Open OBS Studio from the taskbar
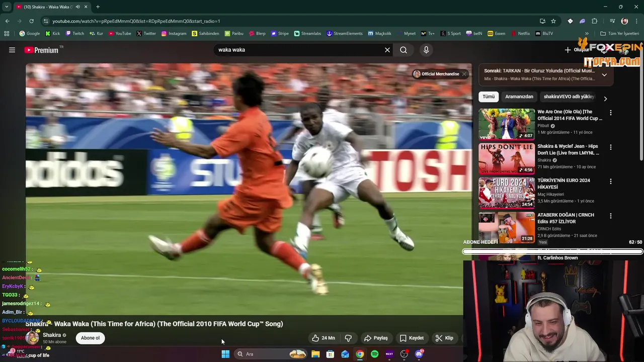 (x=404, y=354)
